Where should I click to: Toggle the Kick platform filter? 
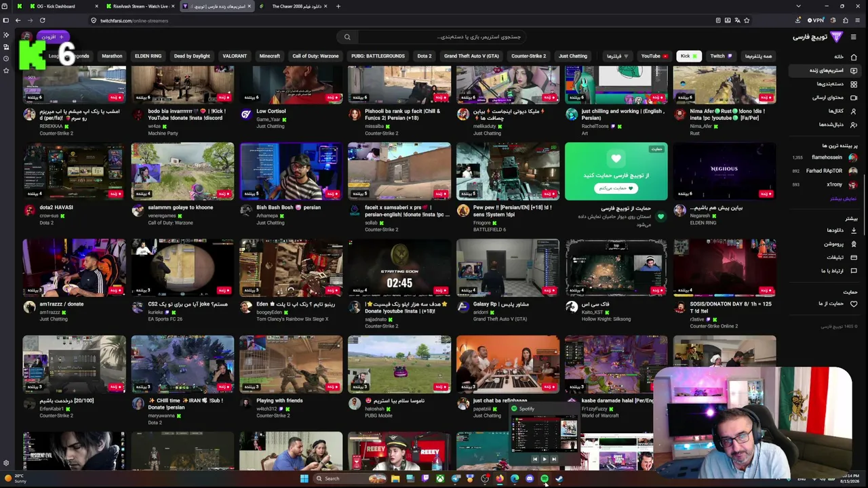click(x=688, y=56)
